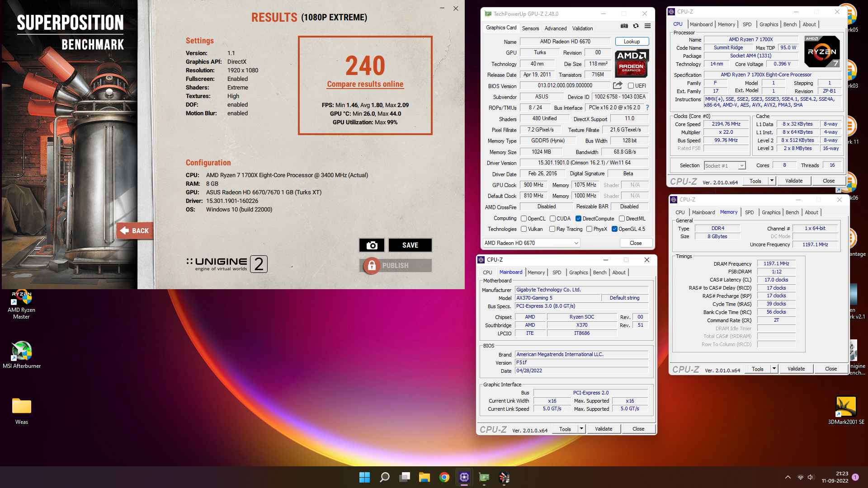Open the 3DMark2001 SE desktop icon
Viewport: 868px width, 488px height.
point(846,410)
